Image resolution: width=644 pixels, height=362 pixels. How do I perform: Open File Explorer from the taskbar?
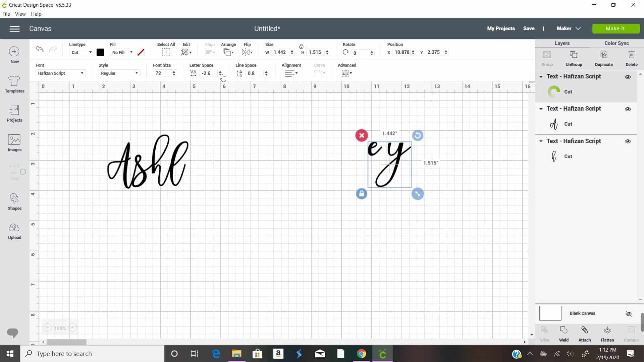[x=236, y=354]
